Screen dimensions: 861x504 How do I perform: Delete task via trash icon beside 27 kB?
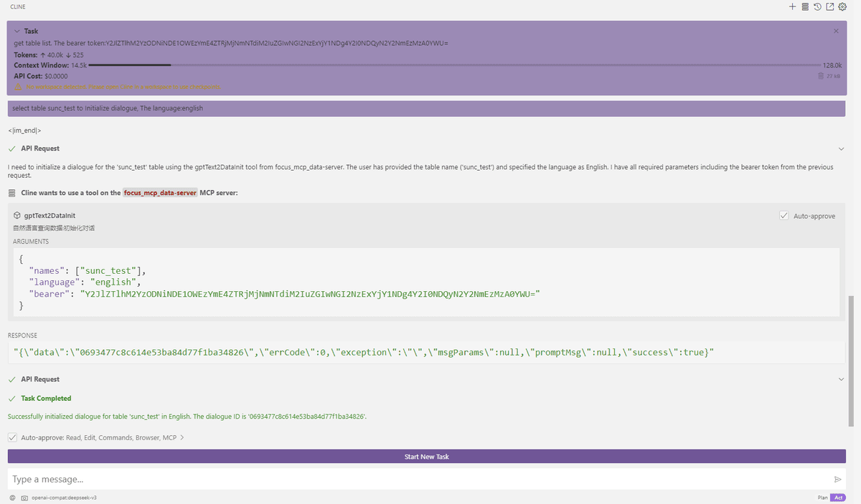pyautogui.click(x=821, y=75)
